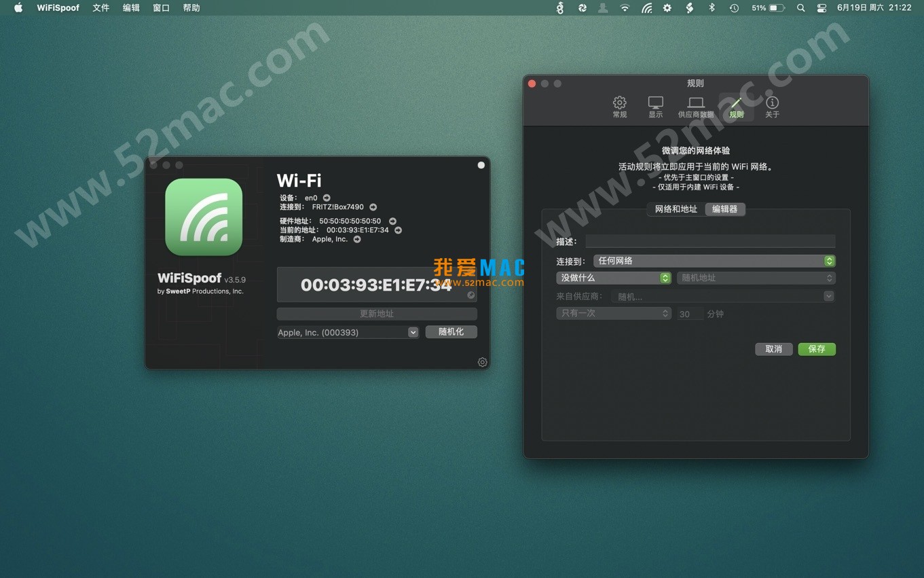Click the 更新地址 button
Image resolution: width=924 pixels, height=578 pixels.
click(376, 313)
